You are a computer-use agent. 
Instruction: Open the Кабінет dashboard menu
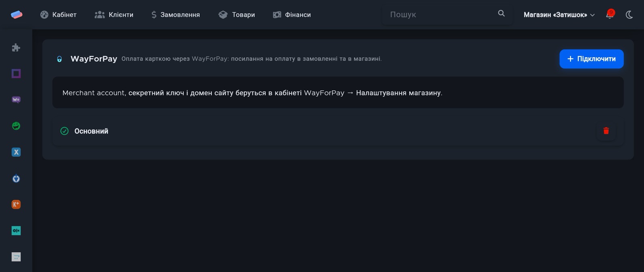58,15
